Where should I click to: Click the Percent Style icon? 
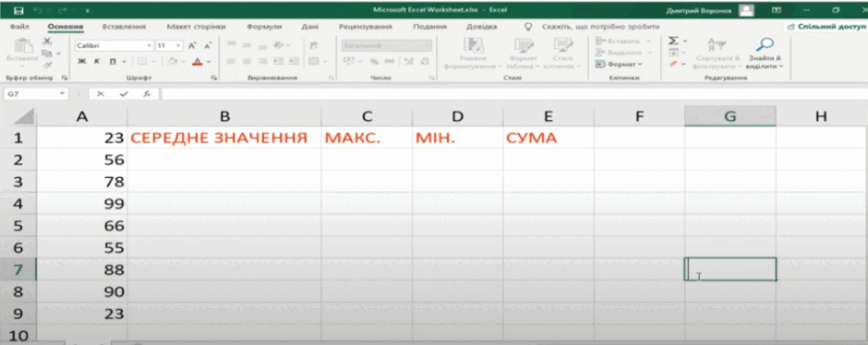[x=374, y=62]
